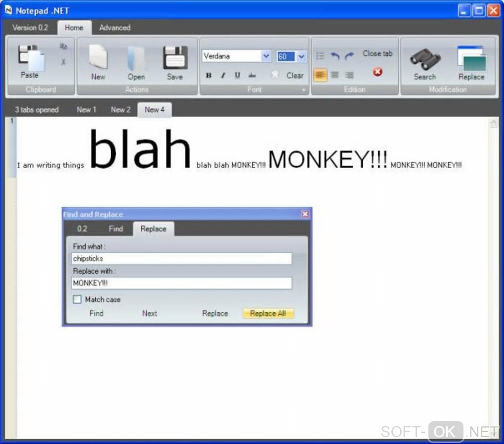Image resolution: width=504 pixels, height=444 pixels.
Task: Click 'I am writing things' text
Action: pos(50,165)
